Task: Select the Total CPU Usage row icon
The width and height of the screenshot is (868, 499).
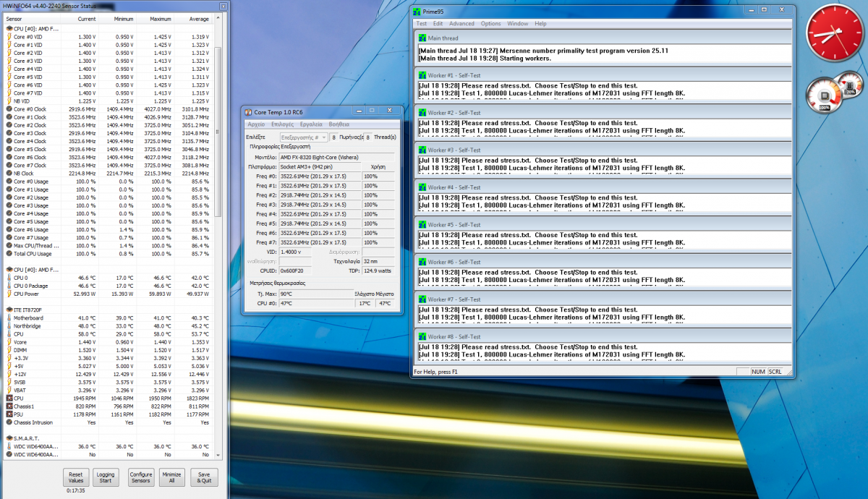Action: pyautogui.click(x=9, y=254)
